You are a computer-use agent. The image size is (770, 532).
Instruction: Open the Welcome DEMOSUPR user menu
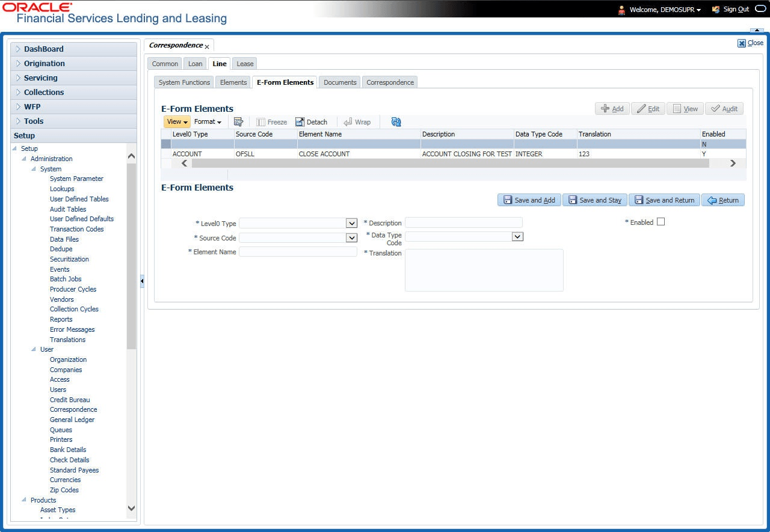(x=665, y=9)
